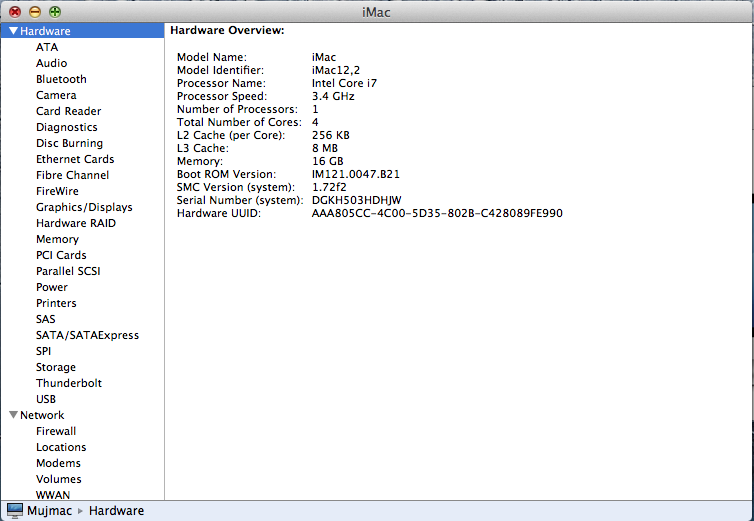Click the Mujmac computer icon in path bar
The width and height of the screenshot is (754, 521).
pyautogui.click(x=14, y=510)
